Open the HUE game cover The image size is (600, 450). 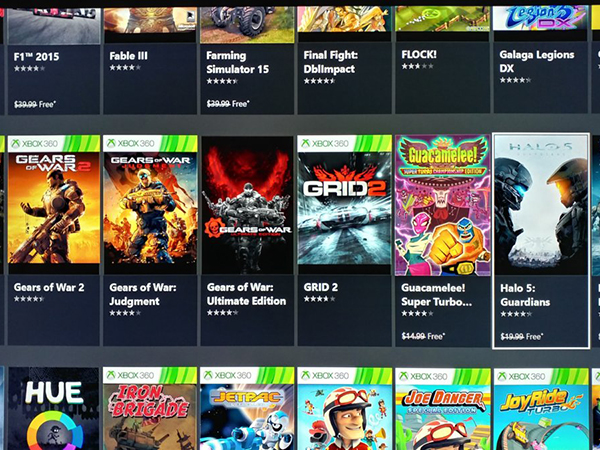54,409
